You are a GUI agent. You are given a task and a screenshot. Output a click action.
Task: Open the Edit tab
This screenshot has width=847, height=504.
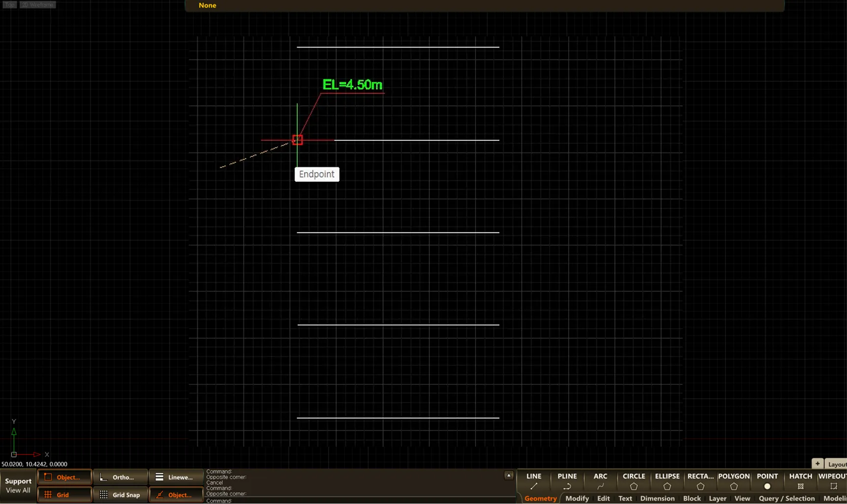pos(604,498)
